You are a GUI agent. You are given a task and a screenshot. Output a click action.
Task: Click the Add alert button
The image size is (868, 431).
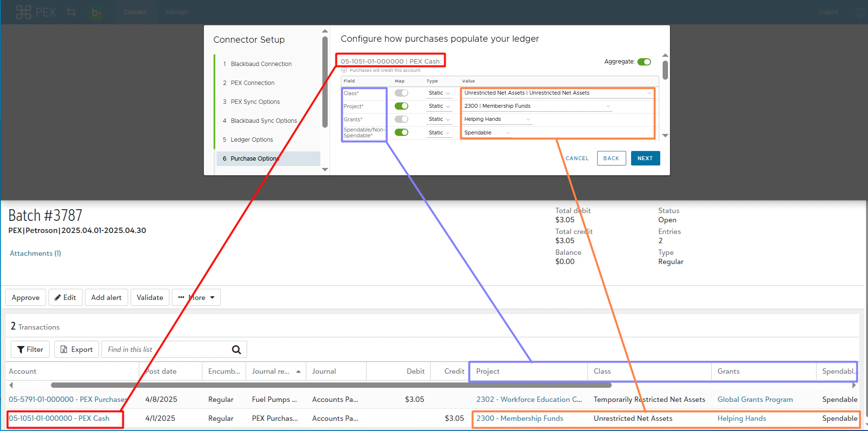[106, 298]
